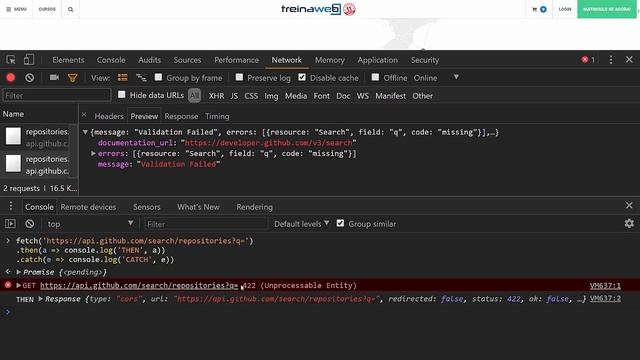Filter requests by XHR
The image size is (640, 360).
tap(216, 96)
